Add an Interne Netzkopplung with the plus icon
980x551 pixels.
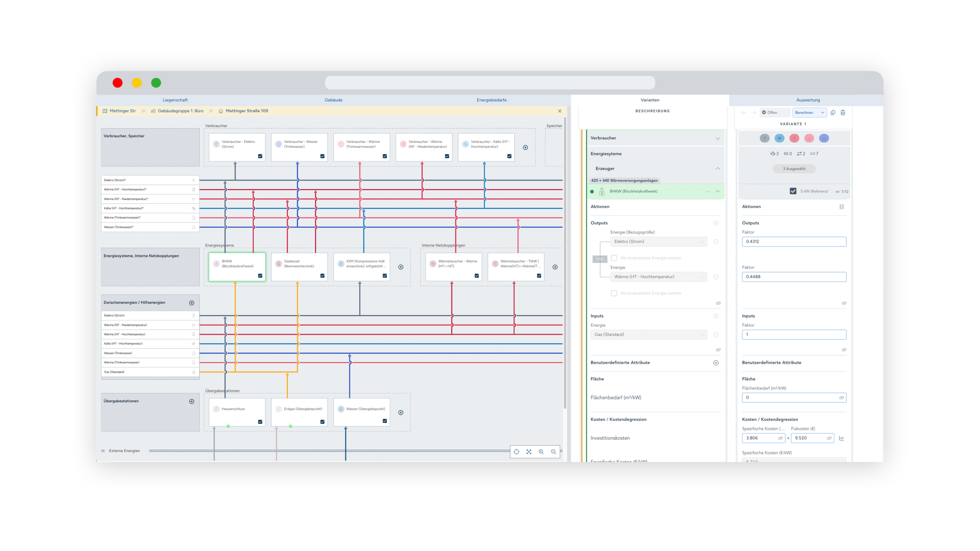tap(555, 267)
